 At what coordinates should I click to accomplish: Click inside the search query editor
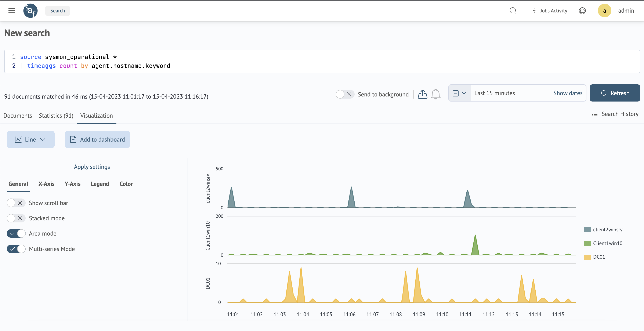(x=300, y=62)
